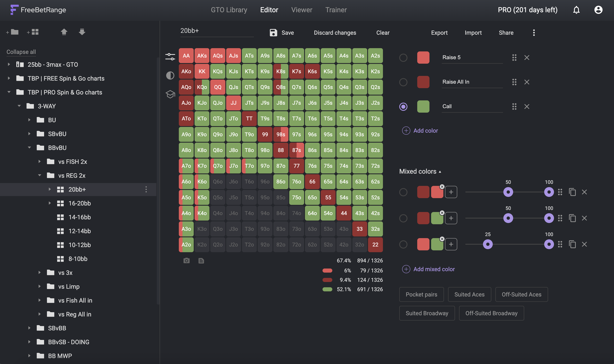This screenshot has height=364, width=614.
Task: Switch to the GTO Library tab
Action: (229, 10)
